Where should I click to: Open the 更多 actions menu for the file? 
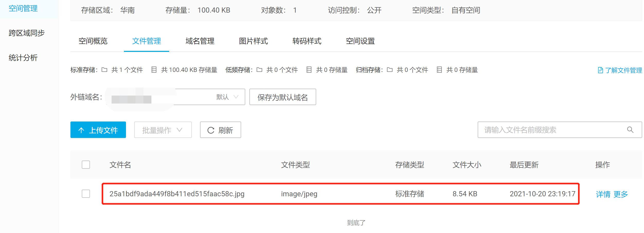(621, 194)
